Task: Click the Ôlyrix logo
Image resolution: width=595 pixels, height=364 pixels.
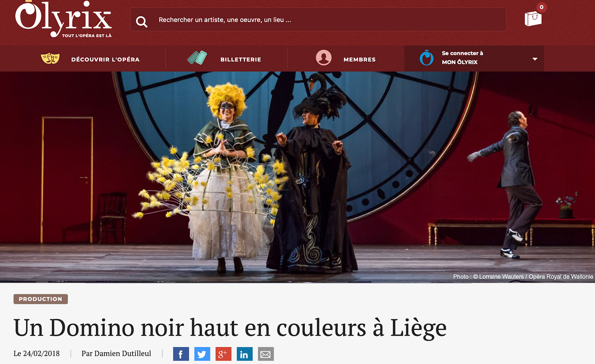Action: [63, 19]
